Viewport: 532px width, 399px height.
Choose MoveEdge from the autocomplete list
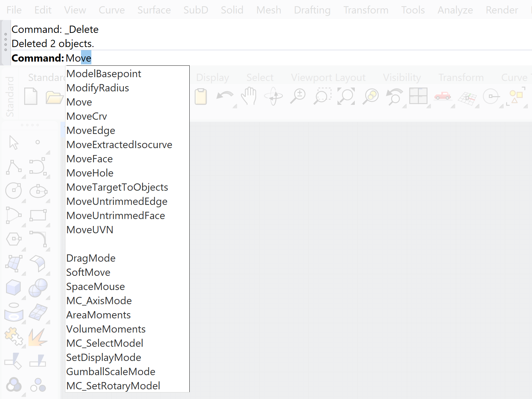tap(91, 130)
